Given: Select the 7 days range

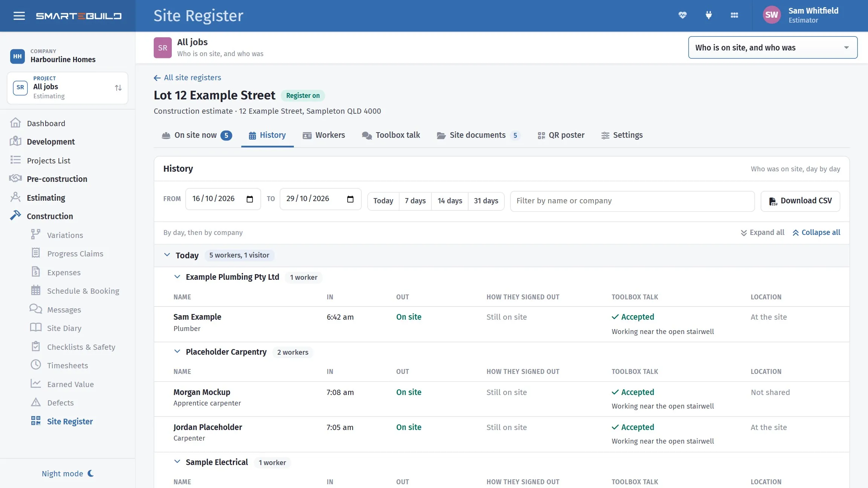Looking at the screenshot, I should pyautogui.click(x=415, y=201).
